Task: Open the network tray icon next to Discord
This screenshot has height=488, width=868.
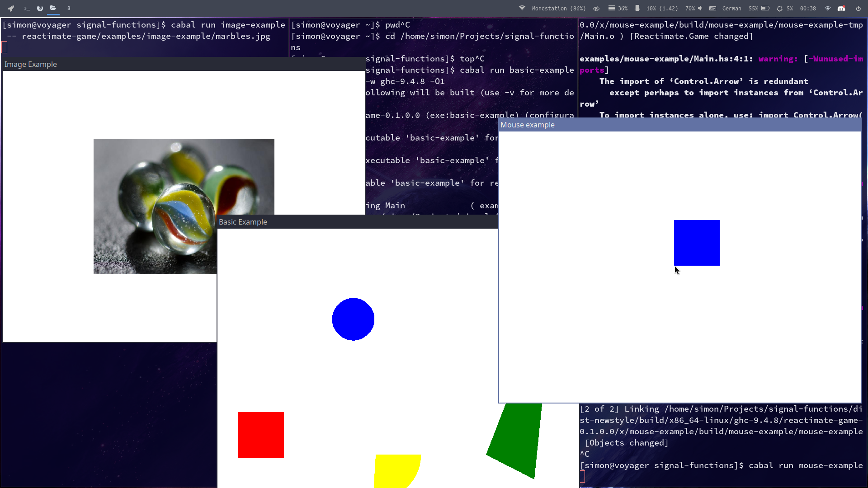Action: [x=828, y=8]
